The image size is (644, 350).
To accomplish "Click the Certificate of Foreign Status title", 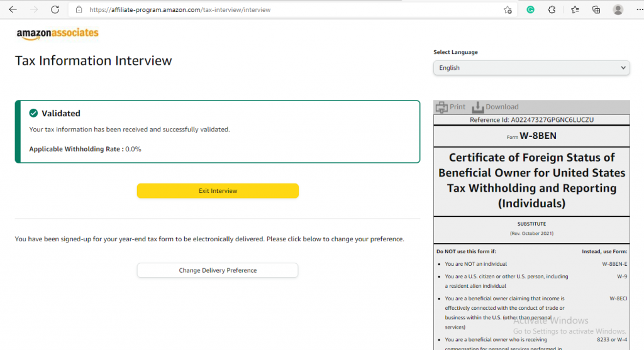I will [x=531, y=180].
